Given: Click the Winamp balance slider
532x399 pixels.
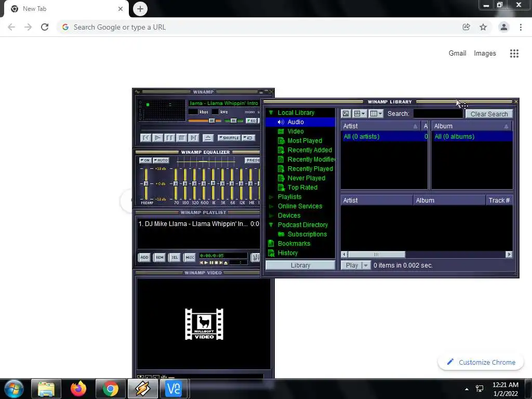Looking at the screenshot, I should pos(233,121).
